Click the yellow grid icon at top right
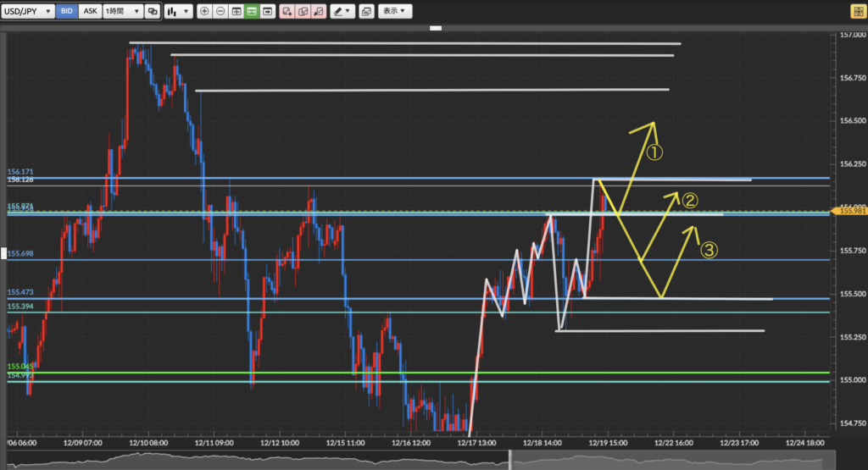The width and height of the screenshot is (868, 470). tap(856, 12)
